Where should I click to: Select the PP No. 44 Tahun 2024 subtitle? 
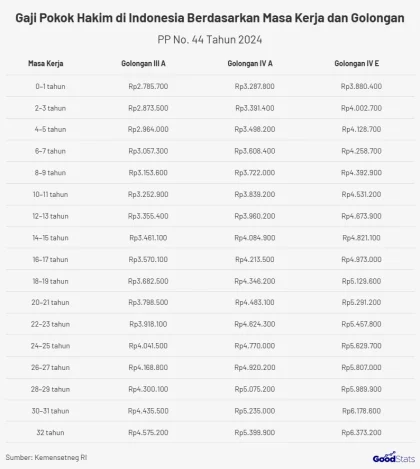point(210,40)
